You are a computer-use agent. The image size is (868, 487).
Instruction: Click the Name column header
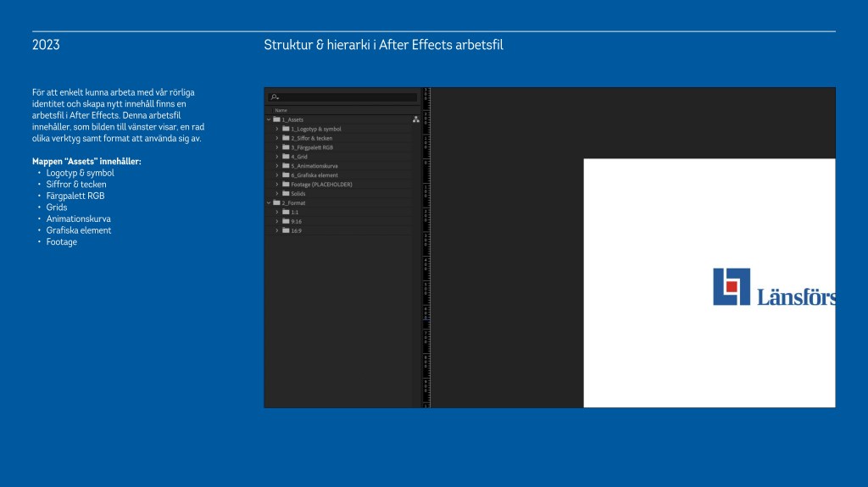point(281,110)
